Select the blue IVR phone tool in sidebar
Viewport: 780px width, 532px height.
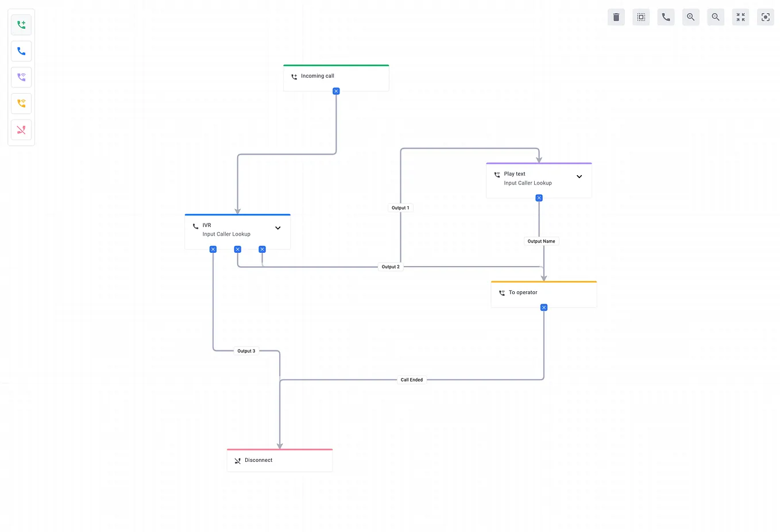pos(21,51)
